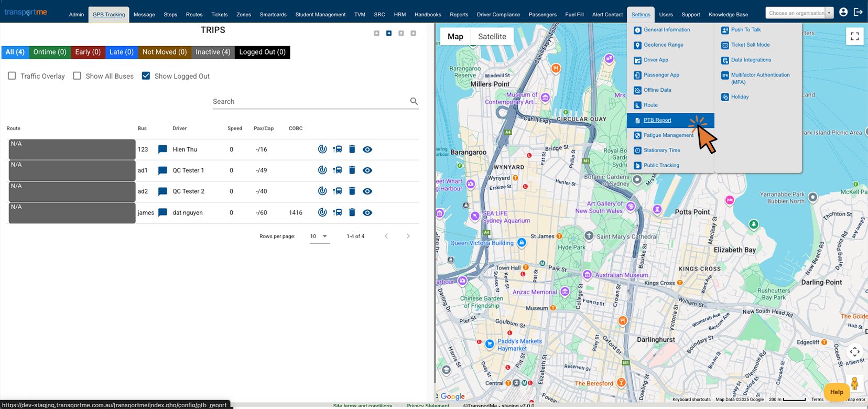Click bus stop icon for bus ad1
868x409 pixels.
338,170
